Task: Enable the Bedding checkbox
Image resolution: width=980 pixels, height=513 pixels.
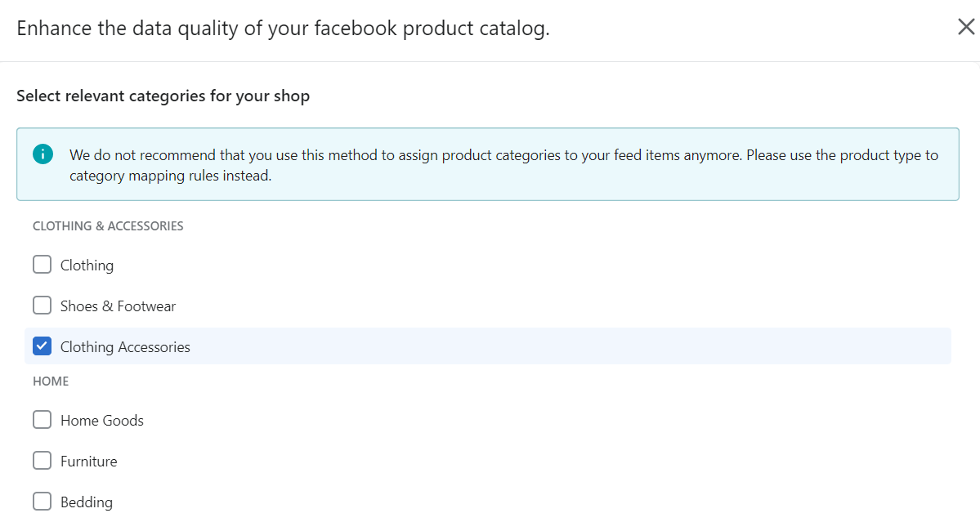Action: [x=42, y=501]
